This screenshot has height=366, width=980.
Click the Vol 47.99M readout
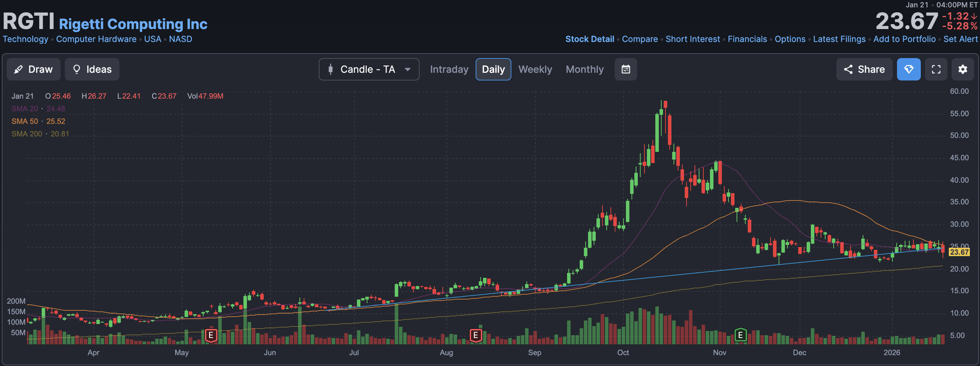[205, 96]
